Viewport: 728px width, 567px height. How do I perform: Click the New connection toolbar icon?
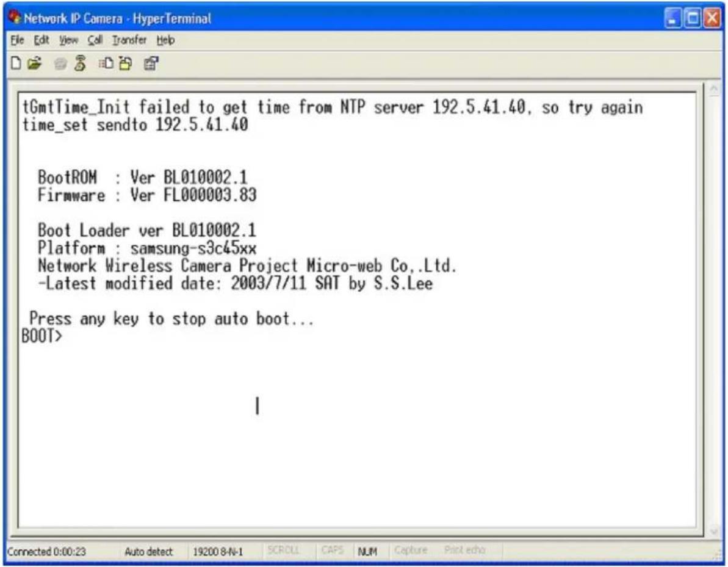point(16,63)
